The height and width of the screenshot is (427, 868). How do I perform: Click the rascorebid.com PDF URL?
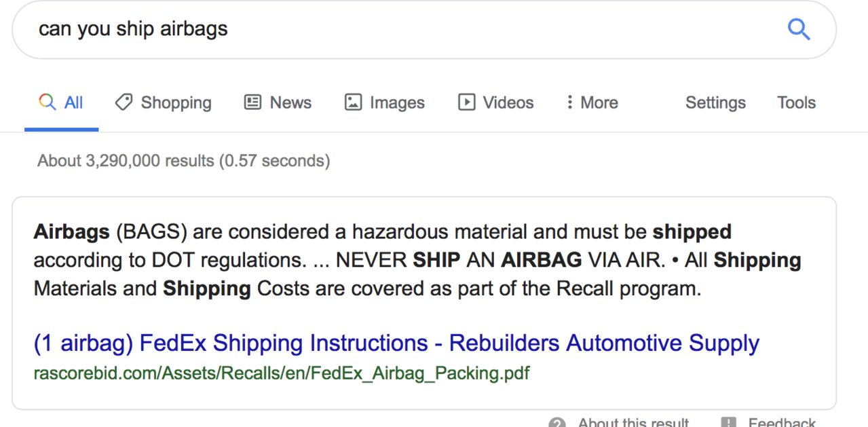pyautogui.click(x=282, y=373)
